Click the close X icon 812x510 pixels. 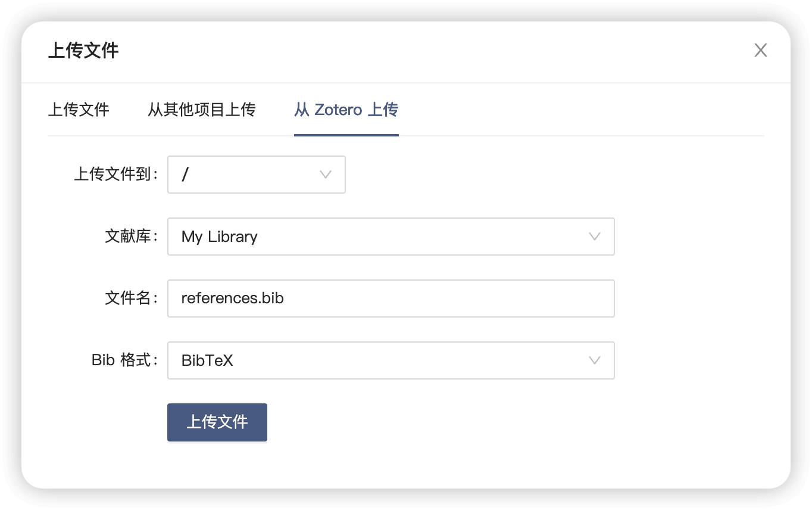pyautogui.click(x=760, y=50)
